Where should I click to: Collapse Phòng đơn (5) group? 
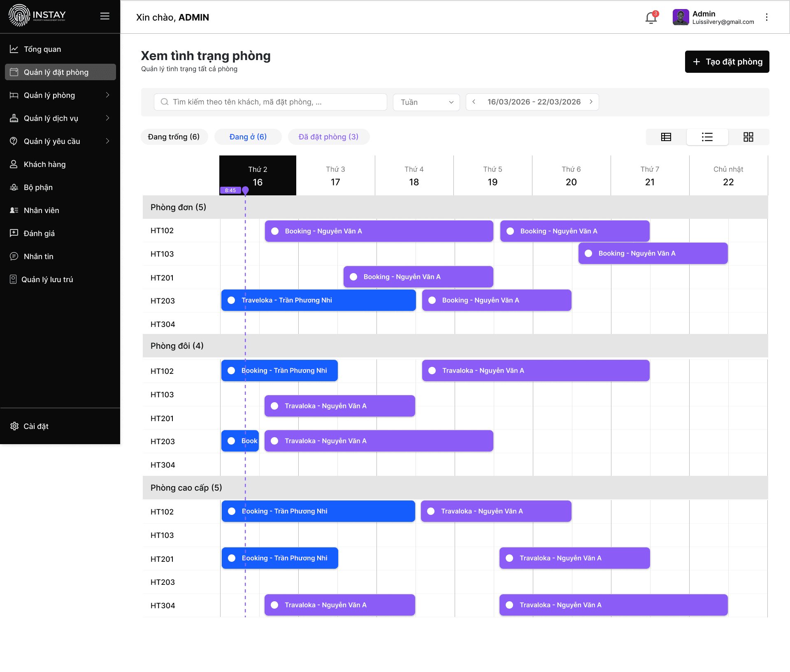click(x=455, y=207)
